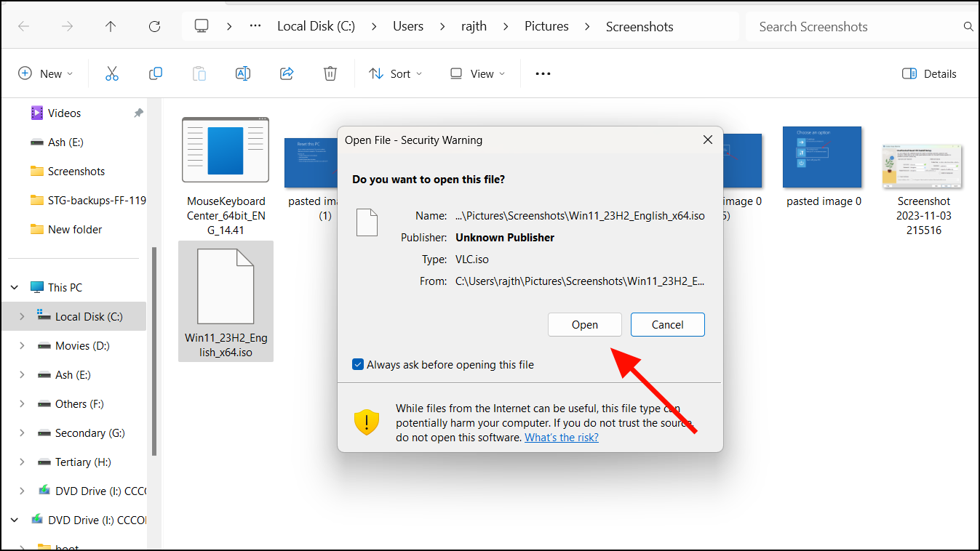Click the sidebar vertical scrollbar
This screenshot has height=551, width=980.
(154, 351)
